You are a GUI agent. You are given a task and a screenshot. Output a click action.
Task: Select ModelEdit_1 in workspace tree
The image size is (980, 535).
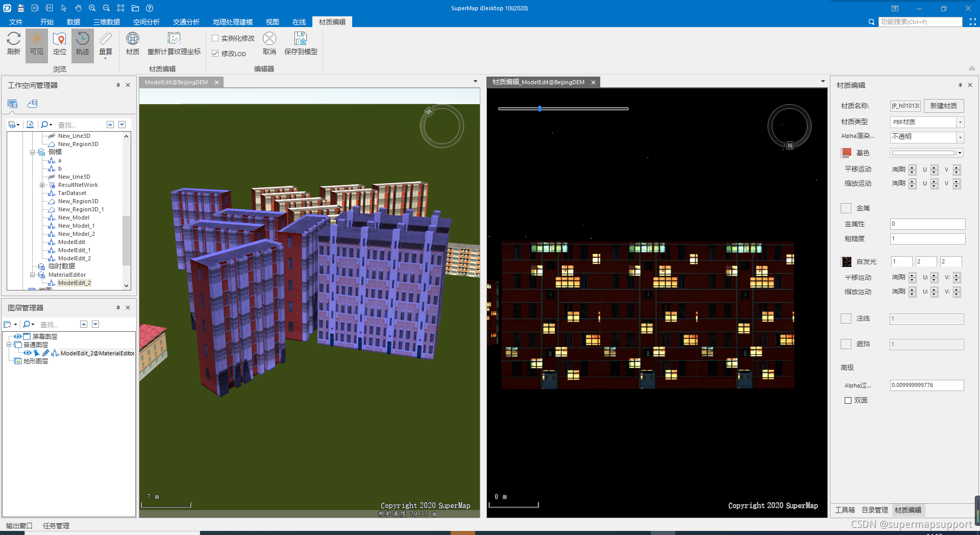click(x=74, y=250)
